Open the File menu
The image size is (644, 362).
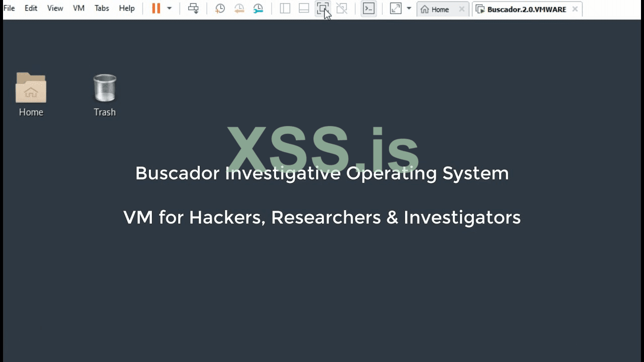[x=9, y=9]
